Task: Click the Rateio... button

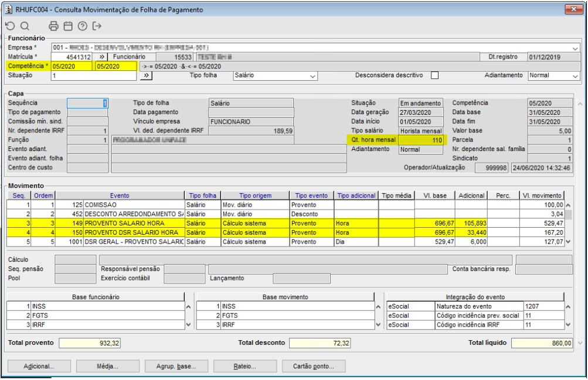Action: (244, 367)
